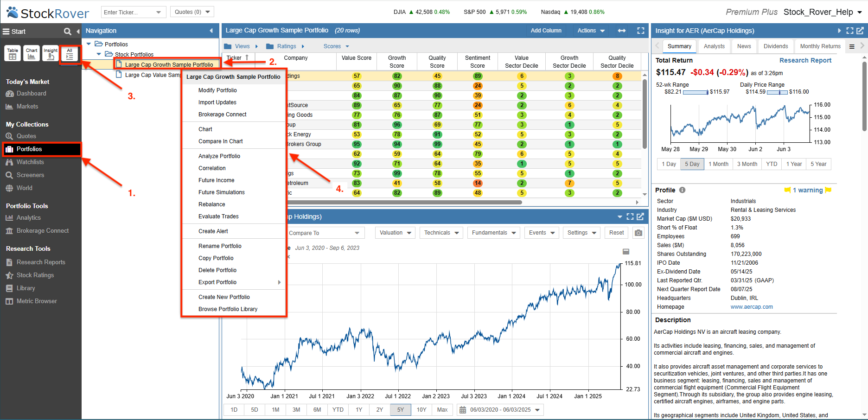Open Metric Browser
Viewport: 868px width, 420px height.
(x=37, y=301)
